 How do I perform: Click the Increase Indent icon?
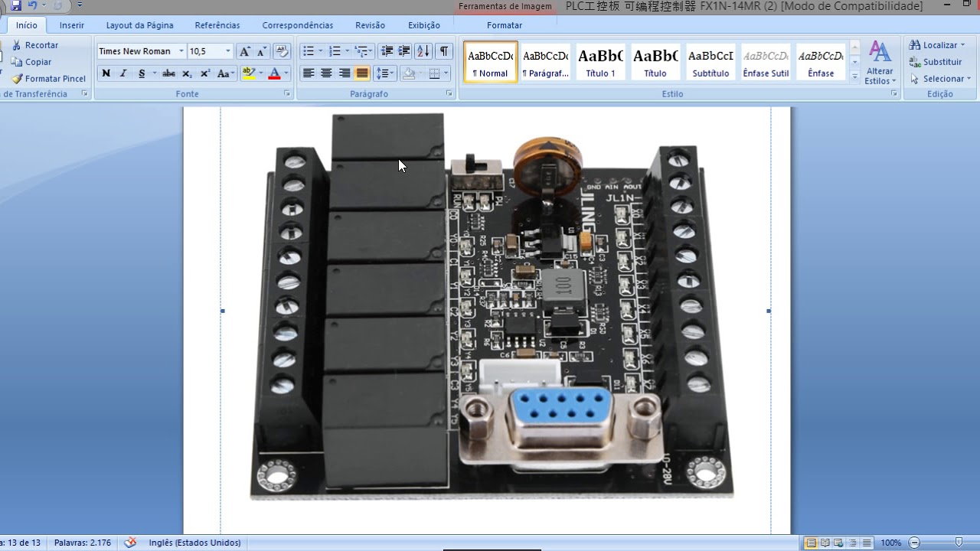(404, 51)
